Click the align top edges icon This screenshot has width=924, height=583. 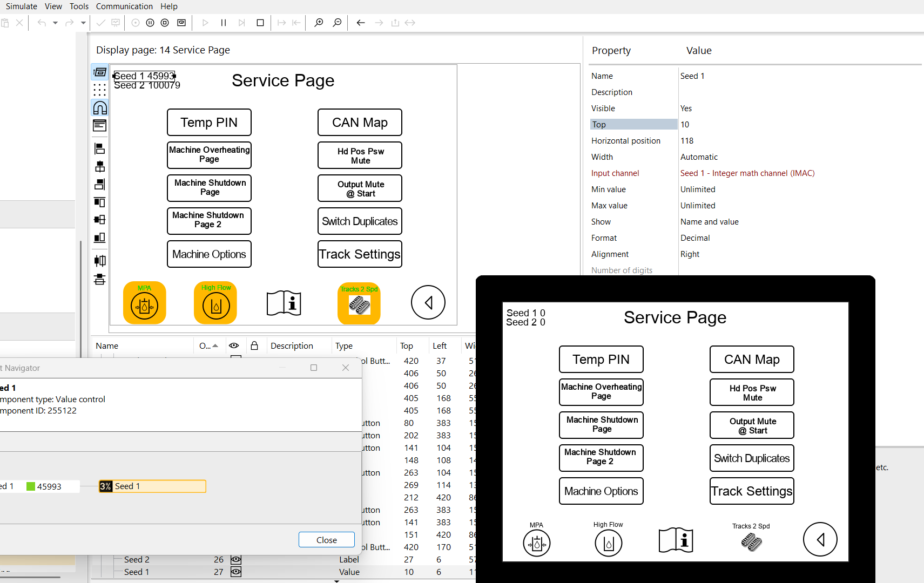[x=100, y=202]
